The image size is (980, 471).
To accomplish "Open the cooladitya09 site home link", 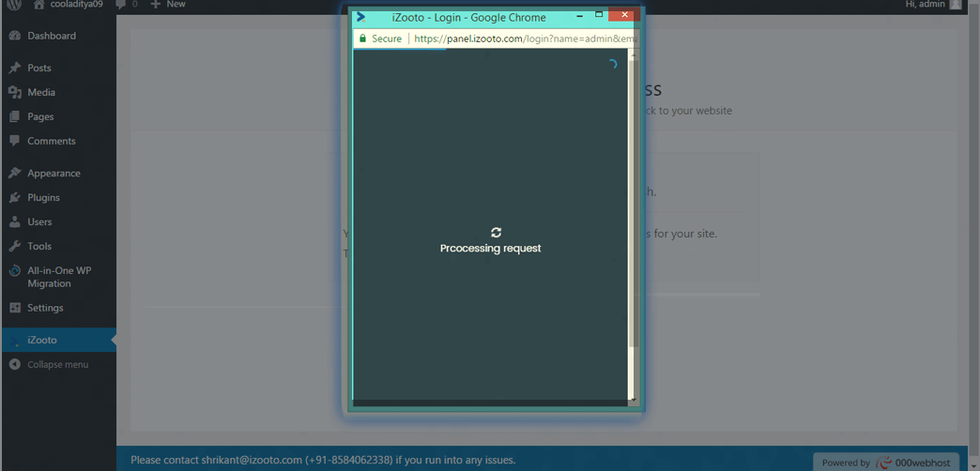I will (x=67, y=5).
